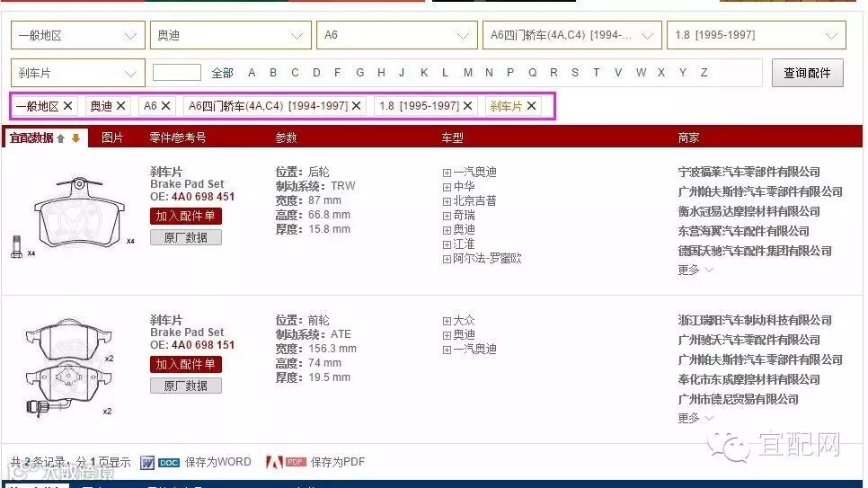Viewport: 868px width, 488px height.
Task: Filter by letter Z
Action: [x=704, y=73]
